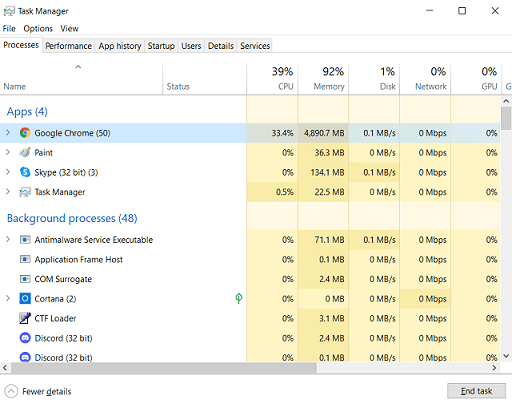The height and width of the screenshot is (408, 512).
Task: Open the Startup tab
Action: (161, 46)
